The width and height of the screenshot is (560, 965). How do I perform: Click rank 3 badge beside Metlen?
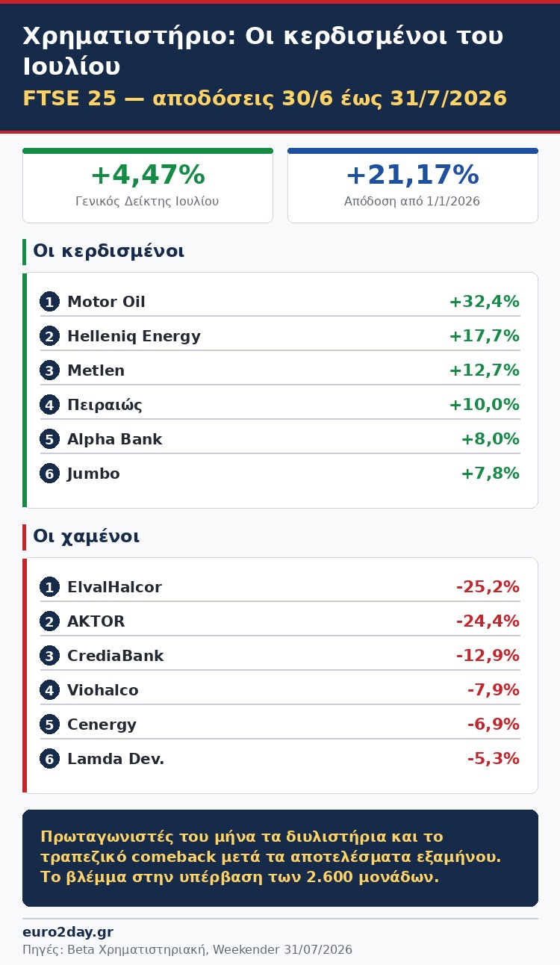point(49,370)
